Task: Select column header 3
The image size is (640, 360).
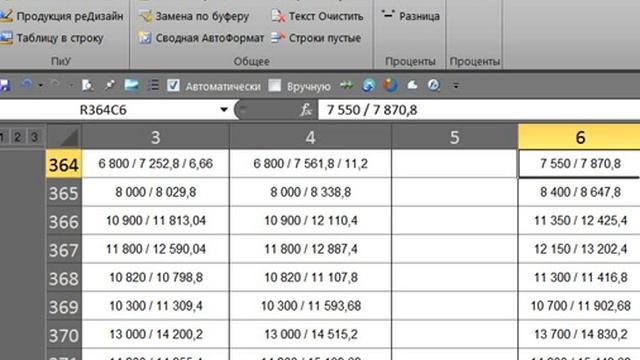Action: click(156, 137)
